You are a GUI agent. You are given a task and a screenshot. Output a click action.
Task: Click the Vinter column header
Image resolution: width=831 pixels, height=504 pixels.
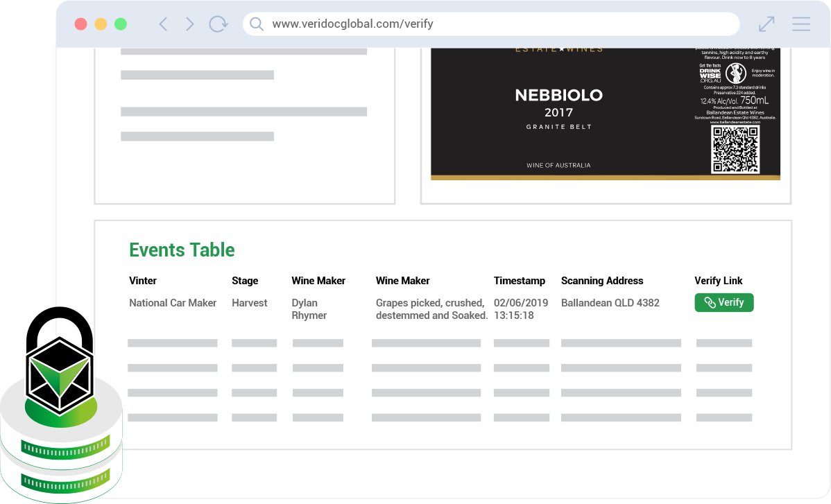click(x=143, y=281)
